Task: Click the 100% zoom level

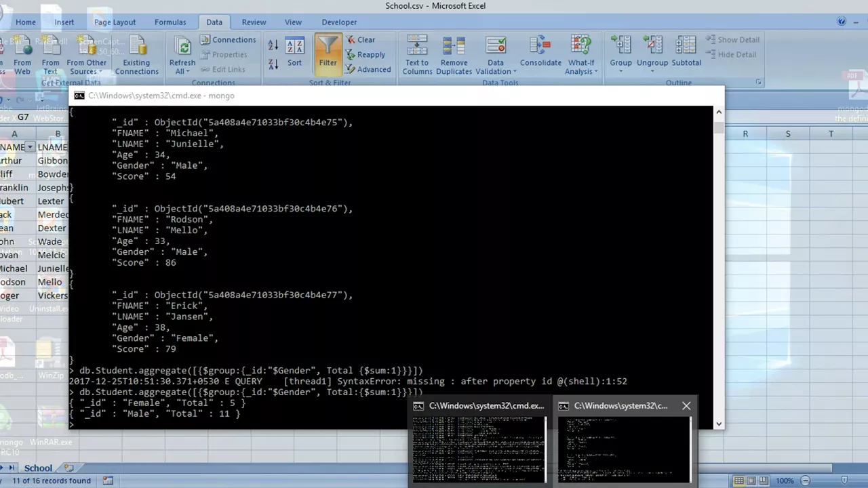Action: (785, 481)
